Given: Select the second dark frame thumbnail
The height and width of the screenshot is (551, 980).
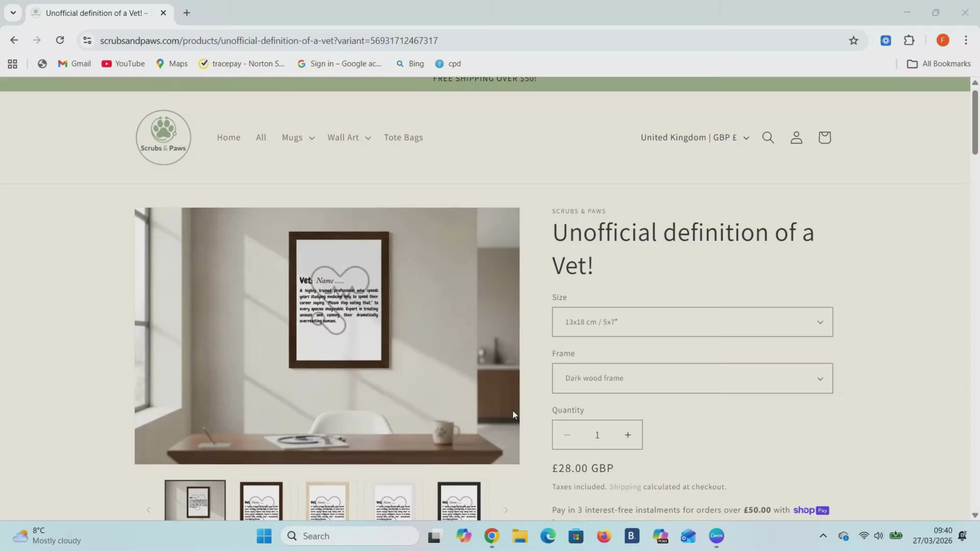Looking at the screenshot, I should [x=261, y=501].
